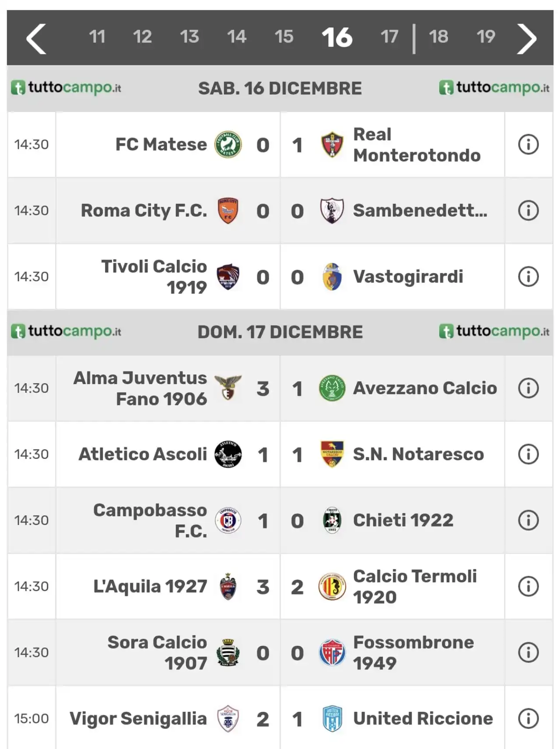Open the United Riccione team link
Viewport: 560px width, 749px height.
pyautogui.click(x=423, y=719)
